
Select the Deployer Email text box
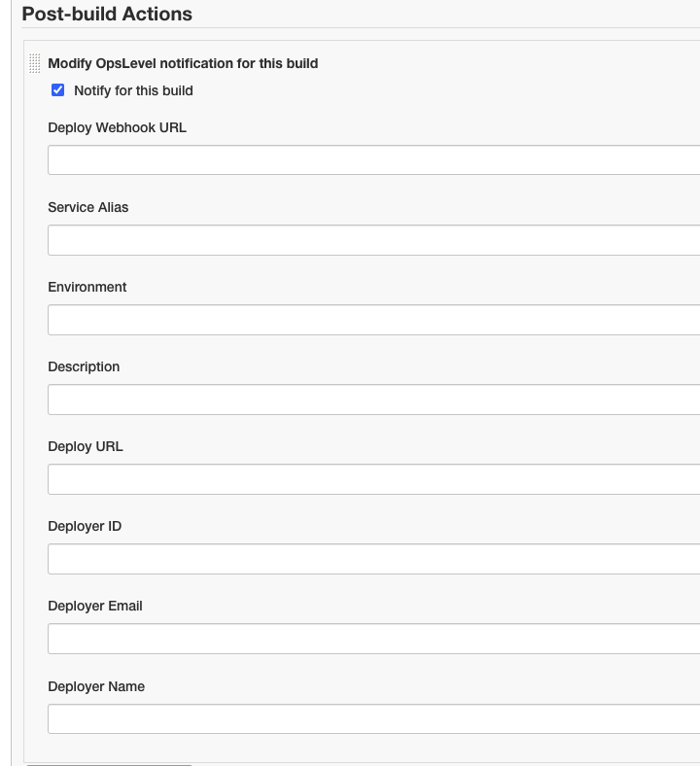pos(373,639)
